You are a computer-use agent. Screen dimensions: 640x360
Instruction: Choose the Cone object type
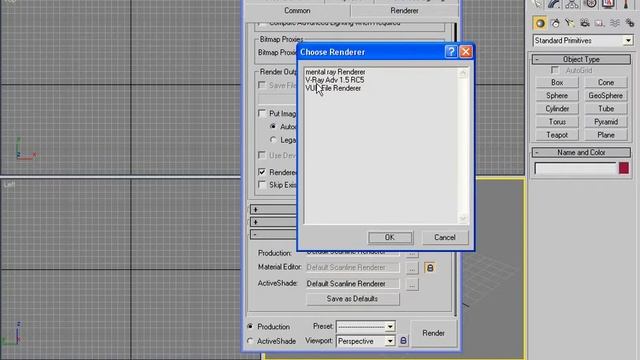tap(606, 82)
